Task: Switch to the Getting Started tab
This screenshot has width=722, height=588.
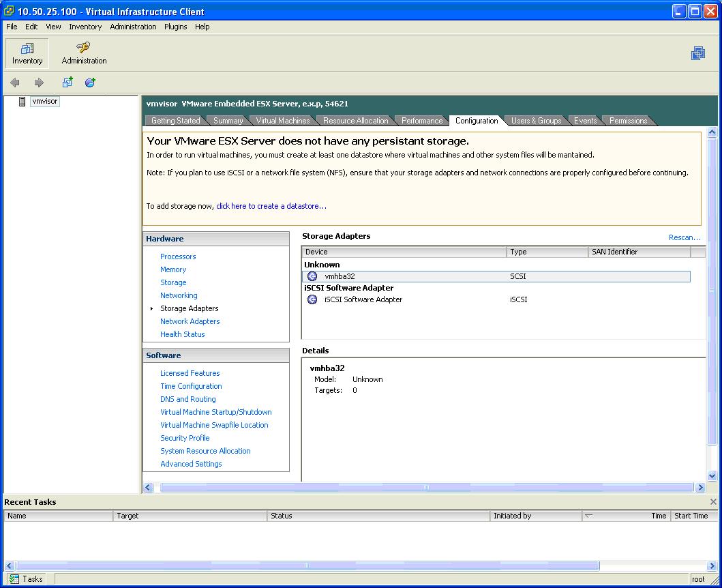Action: [x=175, y=121]
